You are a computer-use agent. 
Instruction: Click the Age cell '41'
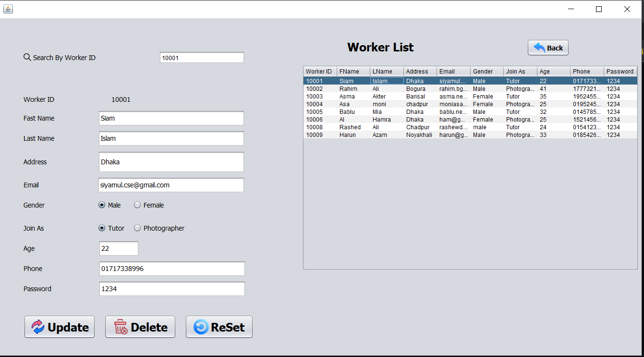[x=554, y=89]
